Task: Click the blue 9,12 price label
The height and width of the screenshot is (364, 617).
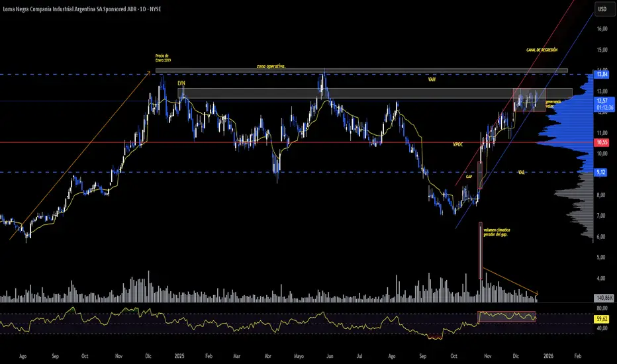Action: [x=600, y=172]
